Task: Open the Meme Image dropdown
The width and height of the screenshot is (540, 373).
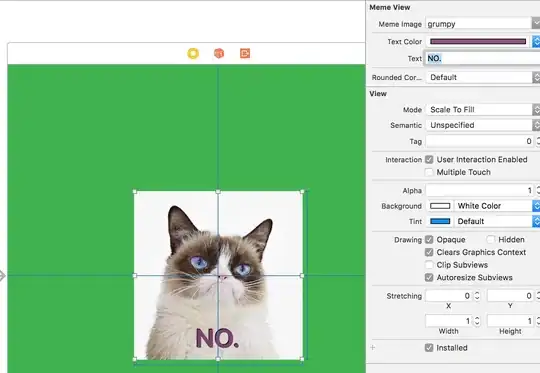Action: point(536,24)
